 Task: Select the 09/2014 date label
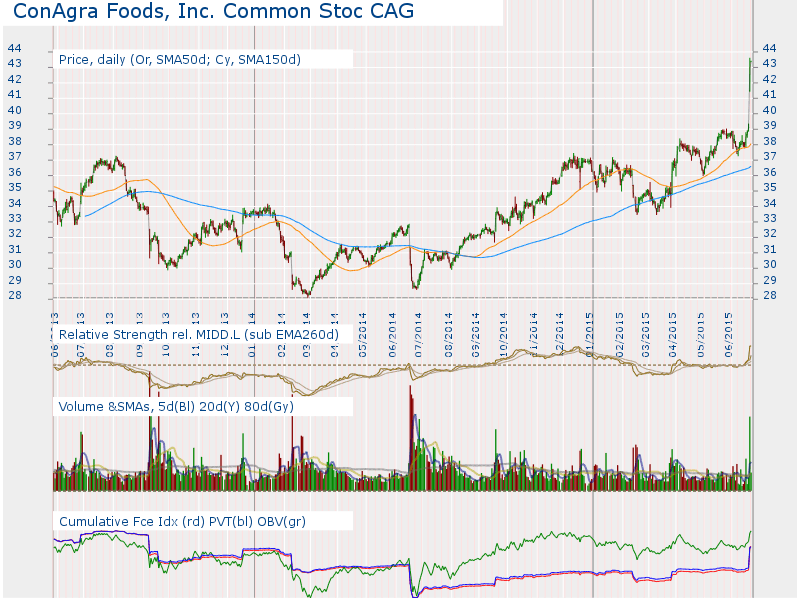click(x=476, y=335)
